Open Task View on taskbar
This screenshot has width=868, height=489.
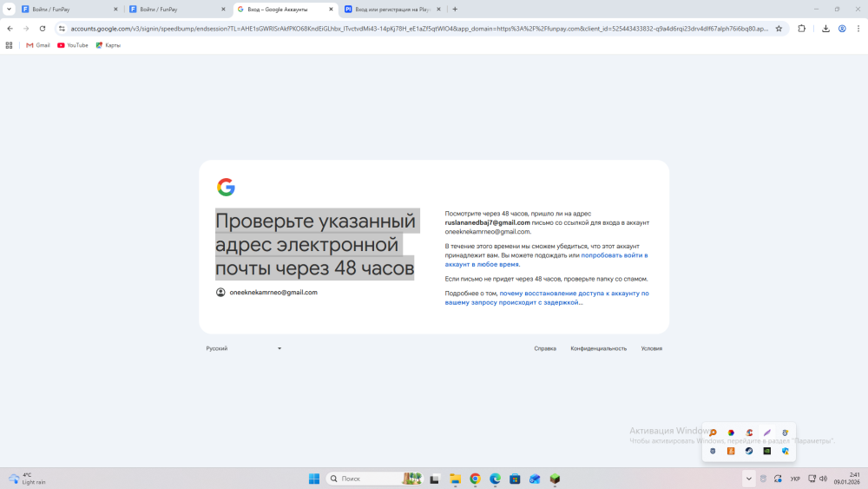click(x=435, y=479)
